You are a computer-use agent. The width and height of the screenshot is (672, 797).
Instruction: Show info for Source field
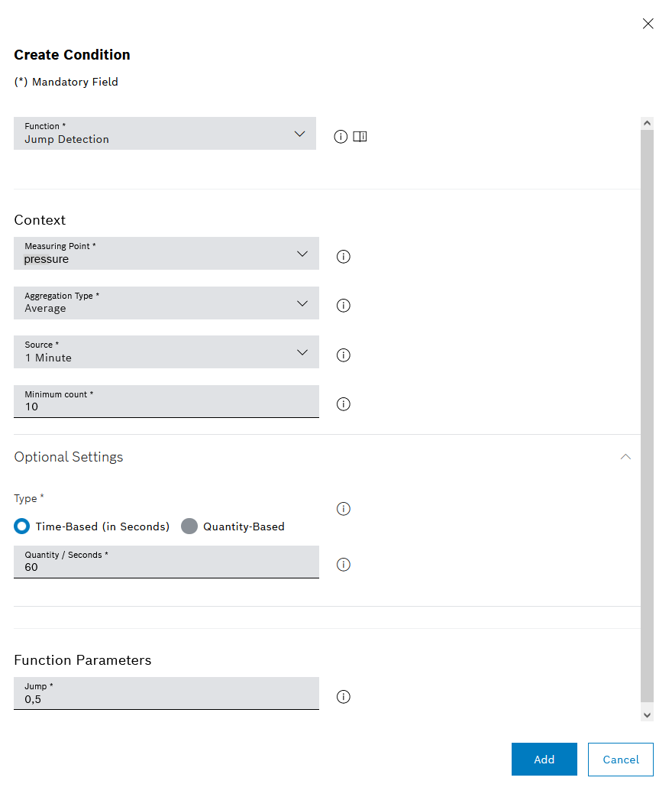[x=344, y=355]
